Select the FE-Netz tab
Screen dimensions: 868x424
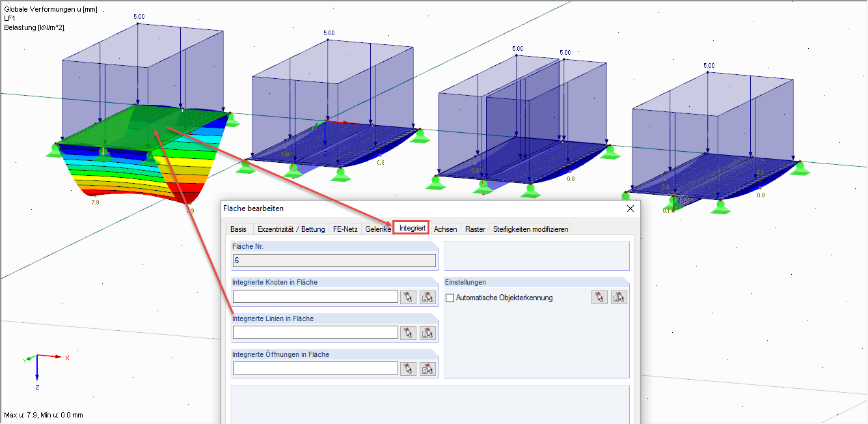coord(345,229)
